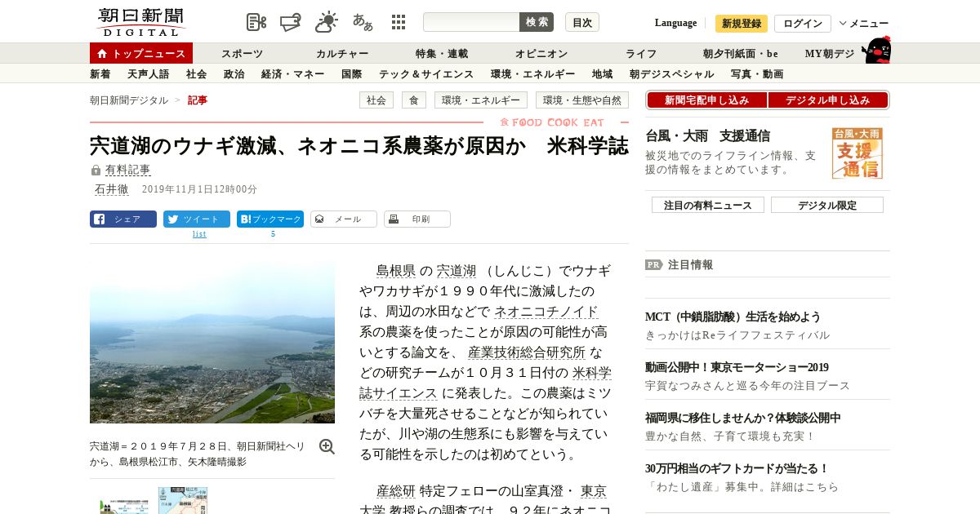
Task: Click the 社会 article tag
Action: click(x=376, y=100)
